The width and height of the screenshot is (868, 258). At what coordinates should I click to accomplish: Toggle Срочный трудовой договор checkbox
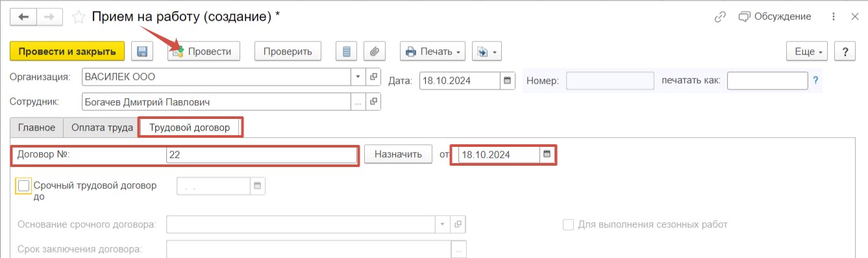click(24, 187)
